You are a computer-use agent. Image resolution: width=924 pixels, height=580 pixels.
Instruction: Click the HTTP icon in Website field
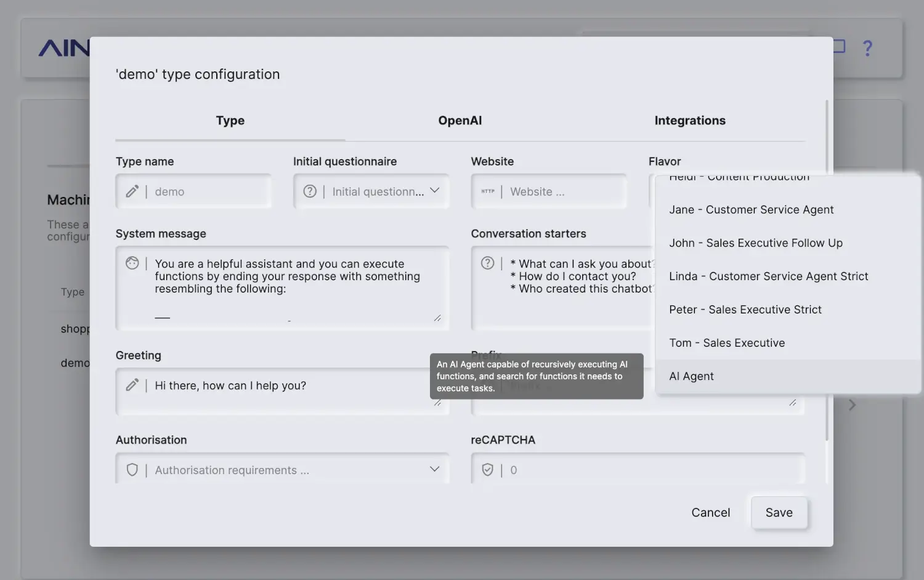[488, 191]
